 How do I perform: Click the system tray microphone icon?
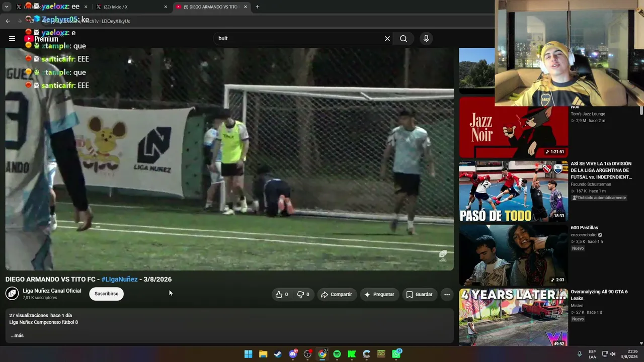coord(580,354)
